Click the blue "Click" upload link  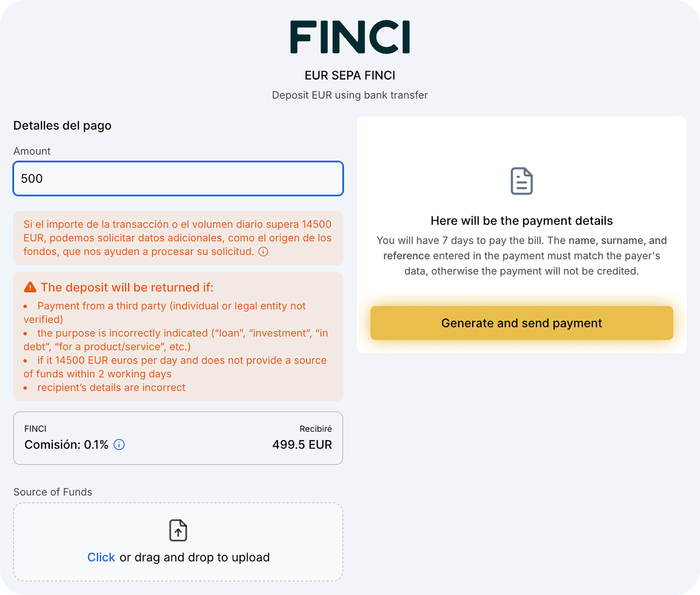(101, 557)
